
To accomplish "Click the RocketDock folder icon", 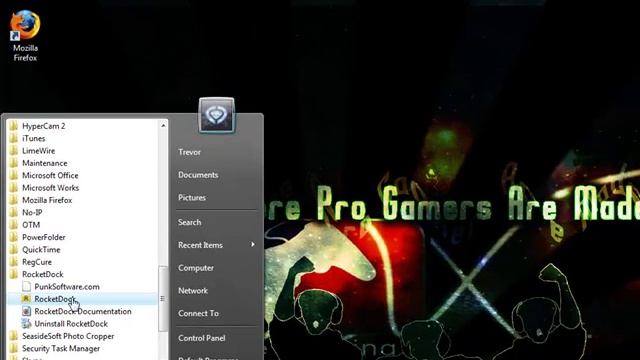I will tap(13, 274).
